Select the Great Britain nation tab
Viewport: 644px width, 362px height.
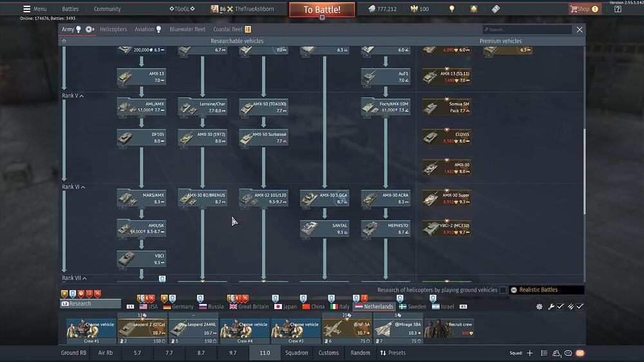click(249, 307)
